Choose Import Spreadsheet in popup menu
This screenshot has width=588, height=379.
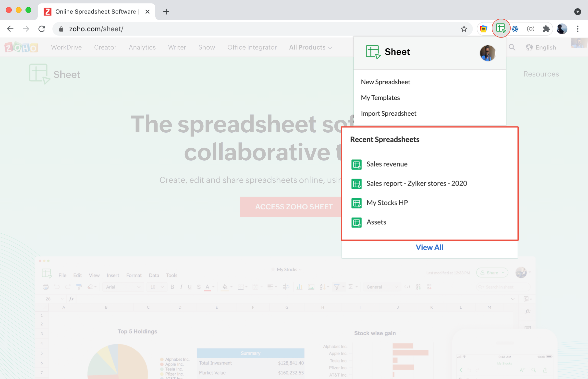[389, 114]
